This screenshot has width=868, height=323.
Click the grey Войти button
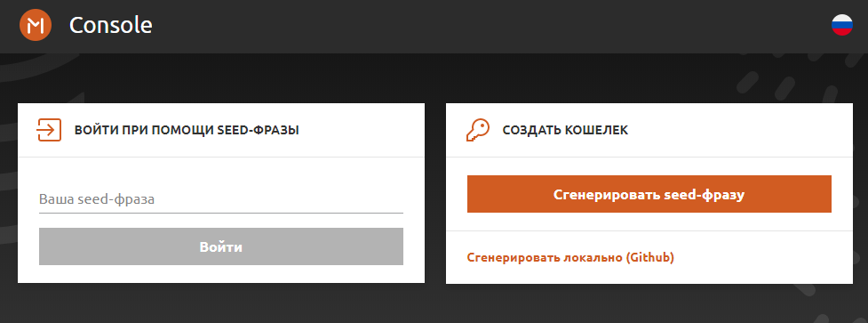click(221, 246)
